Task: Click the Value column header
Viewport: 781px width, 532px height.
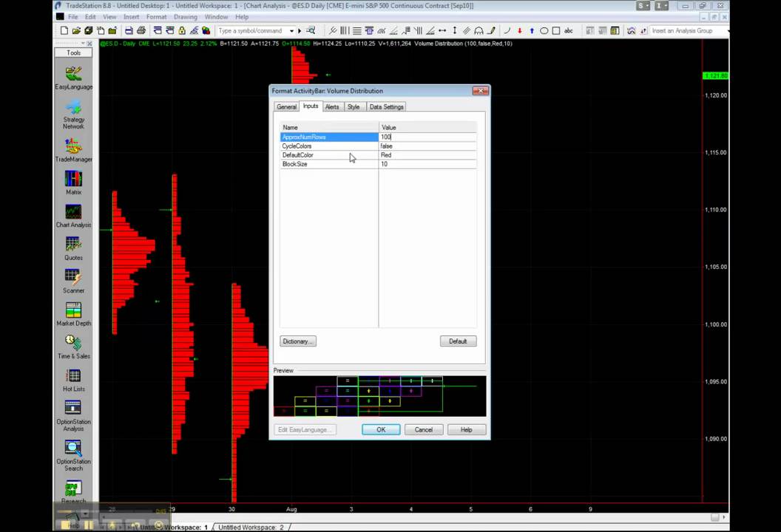Action: (x=427, y=127)
